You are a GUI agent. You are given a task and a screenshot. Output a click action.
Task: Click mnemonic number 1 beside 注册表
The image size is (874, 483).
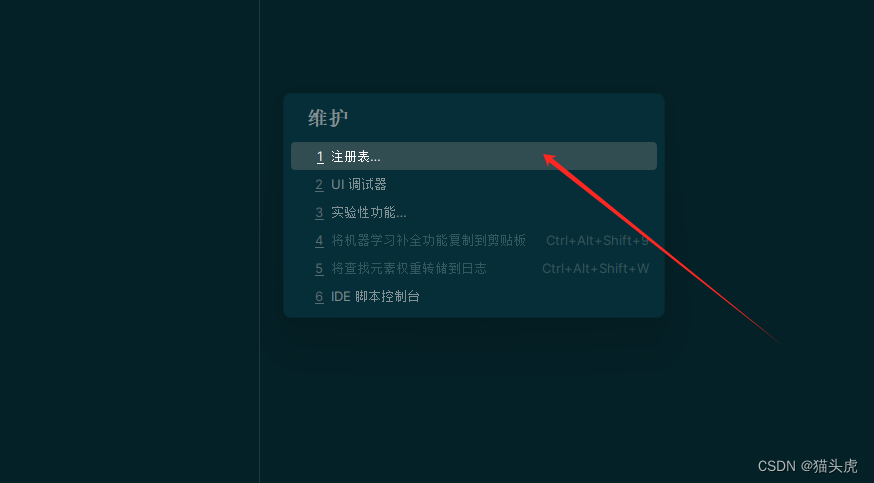pyautogui.click(x=320, y=157)
